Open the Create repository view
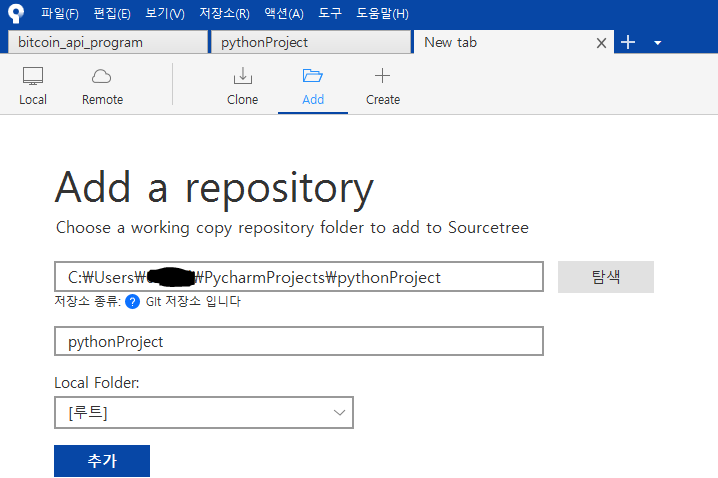 click(383, 86)
